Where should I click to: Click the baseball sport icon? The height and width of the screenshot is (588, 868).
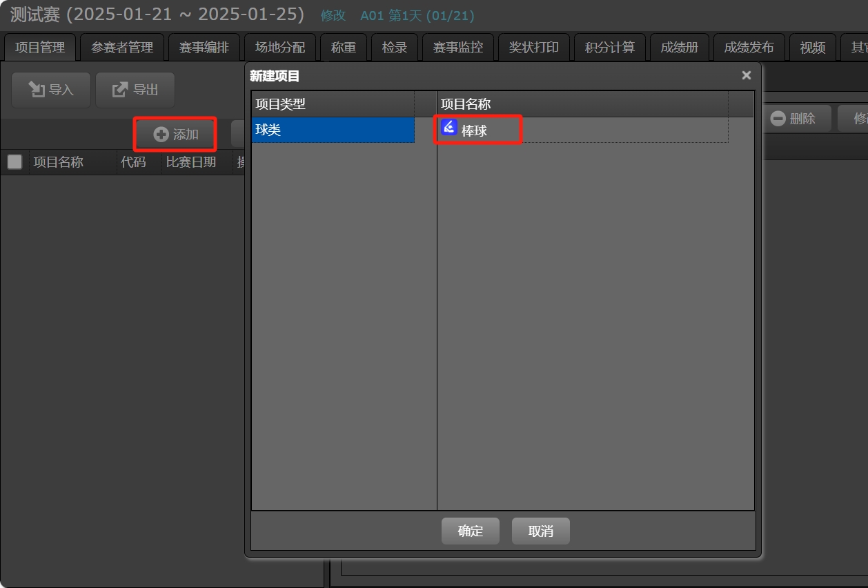[x=449, y=128]
